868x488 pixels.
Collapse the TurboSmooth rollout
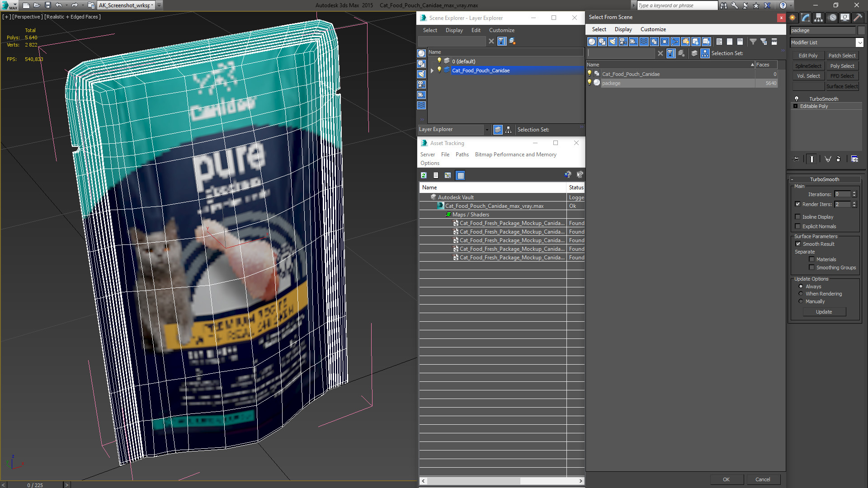[792, 179]
